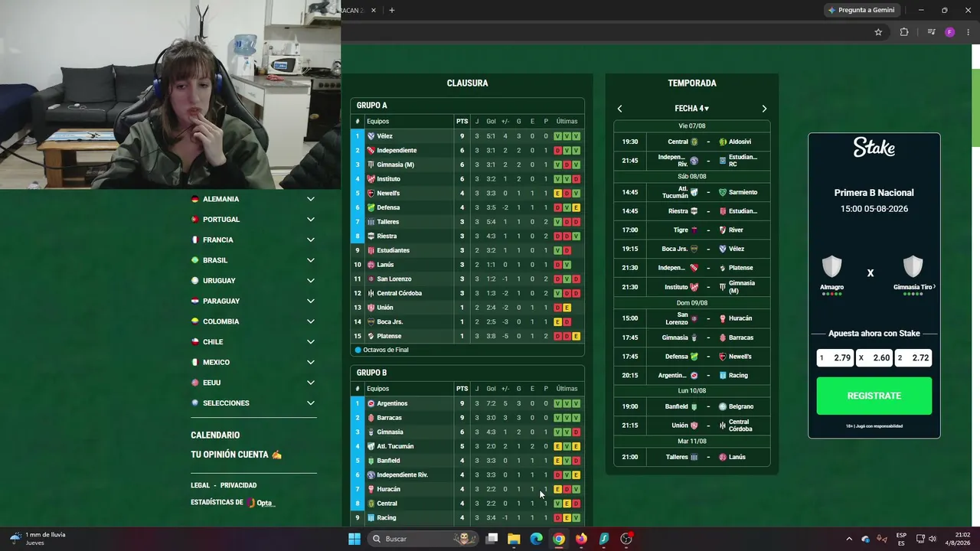Open the 21:00 Talleres vs Lanús match
Viewport: 980px width, 551px height.
point(692,457)
